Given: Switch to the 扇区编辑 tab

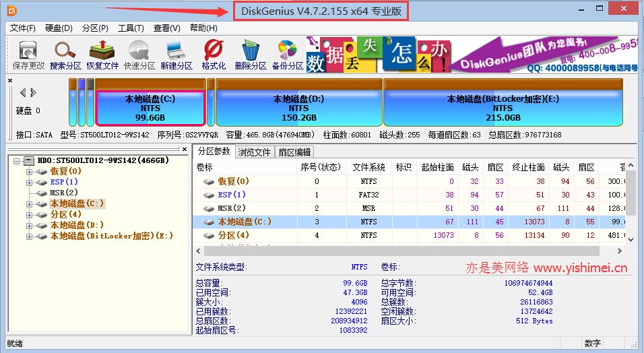Looking at the screenshot, I should pyautogui.click(x=294, y=152).
